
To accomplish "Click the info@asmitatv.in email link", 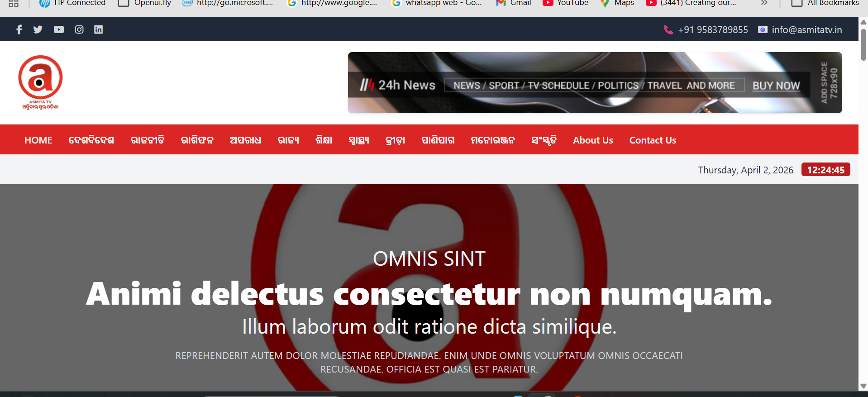I will point(806,30).
